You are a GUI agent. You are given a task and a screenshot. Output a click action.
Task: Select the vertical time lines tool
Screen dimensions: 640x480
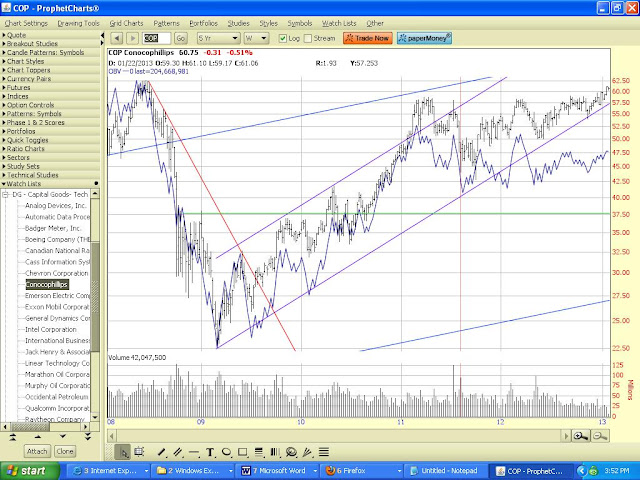275,452
